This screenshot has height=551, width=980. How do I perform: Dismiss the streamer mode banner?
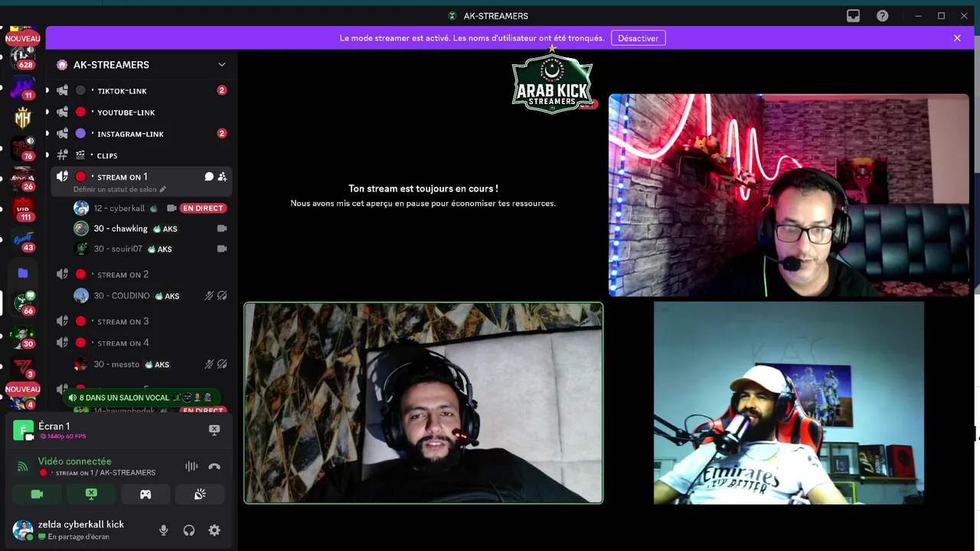[957, 38]
